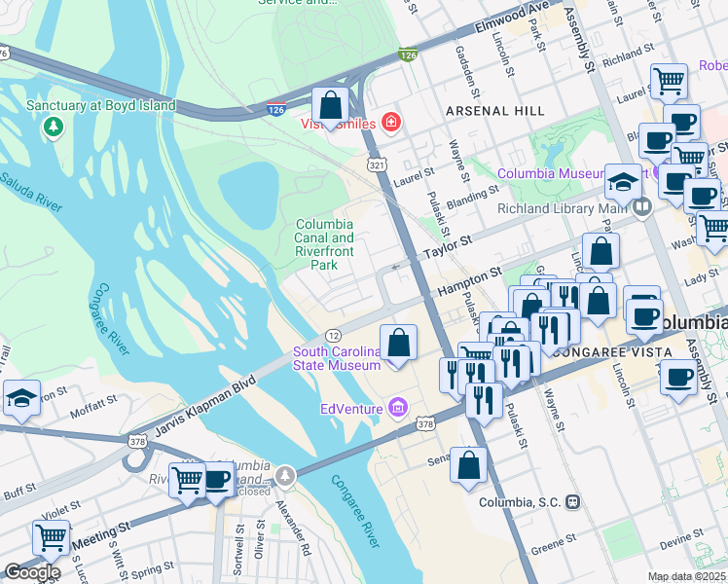Viewport: 728px width, 584px height.
Task: Open the Google logo link
Action: click(x=32, y=573)
